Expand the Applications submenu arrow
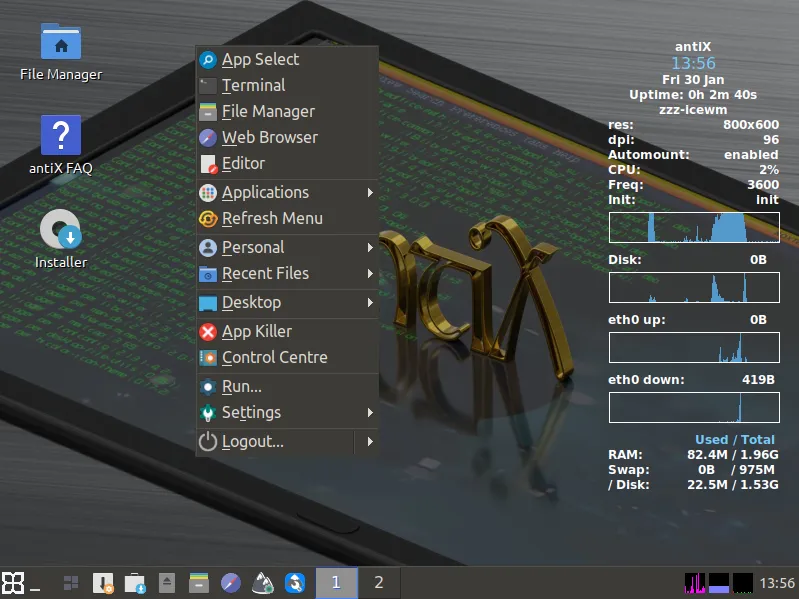 coord(370,193)
